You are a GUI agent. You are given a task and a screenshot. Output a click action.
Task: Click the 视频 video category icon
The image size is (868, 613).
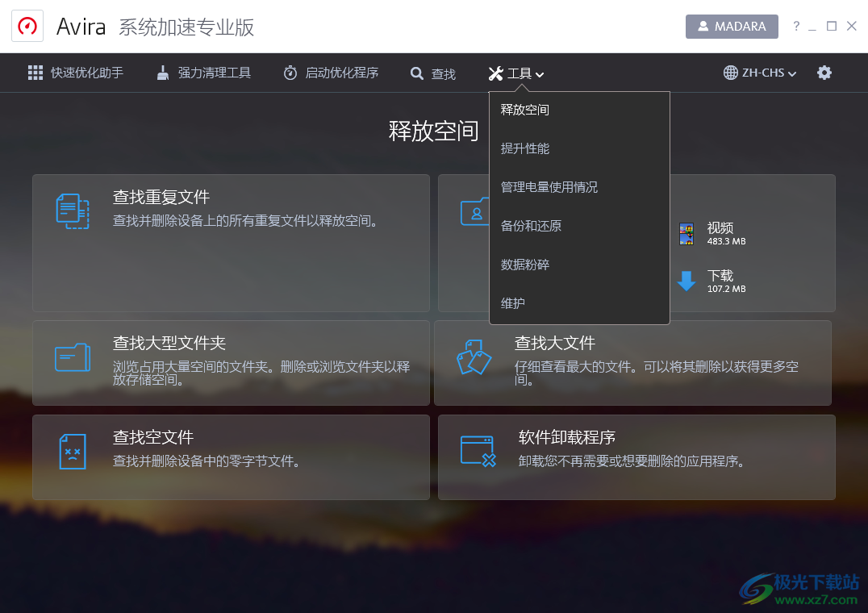coord(686,235)
